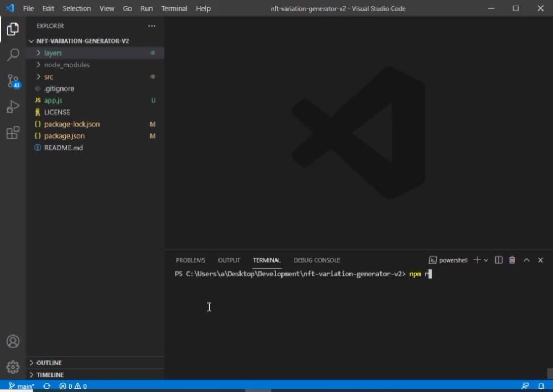This screenshot has height=392, width=553.
Task: Open the Run and Debug view
Action: coord(13,107)
